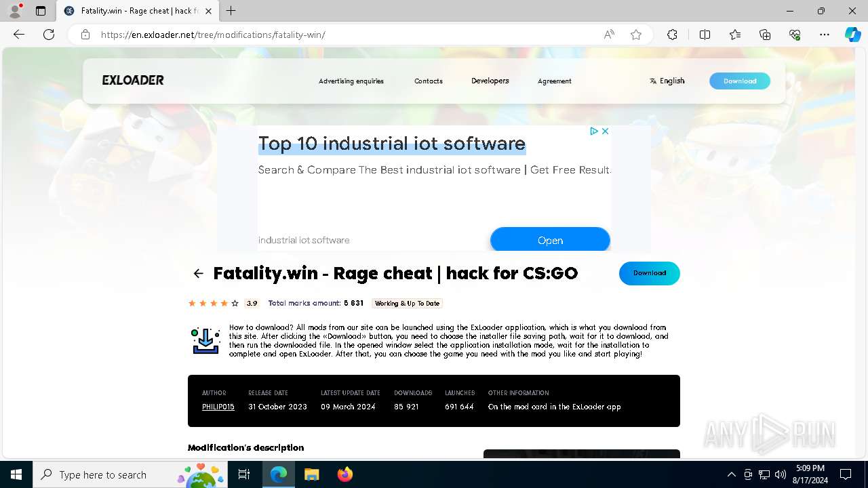868x488 pixels.
Task: Rate with the first orange star
Action: coord(192,303)
